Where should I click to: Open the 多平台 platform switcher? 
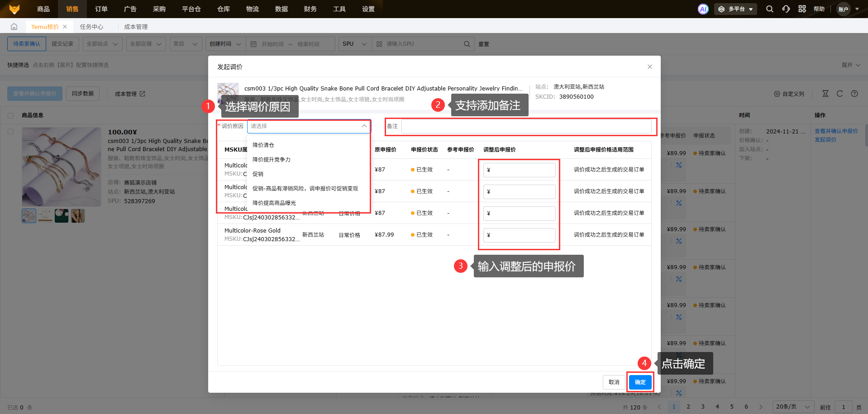[x=735, y=9]
